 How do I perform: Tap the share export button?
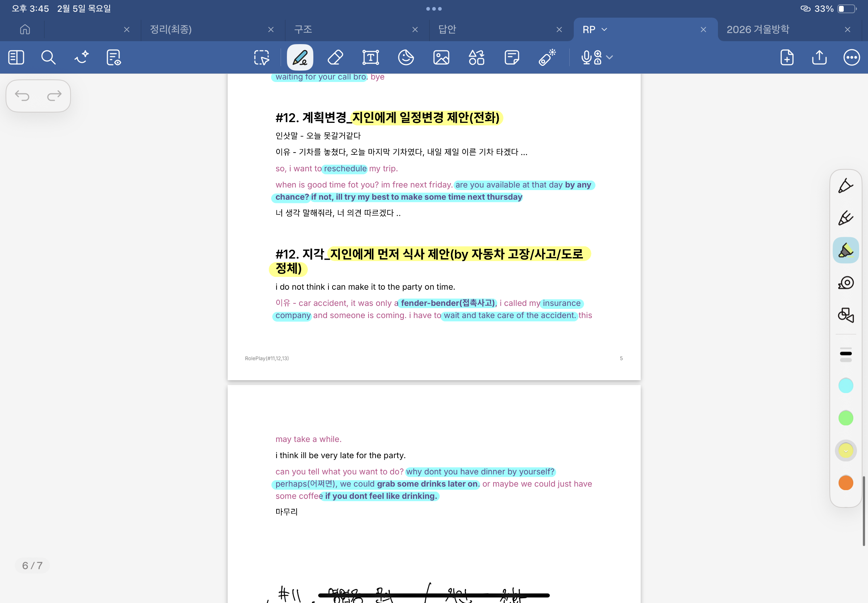pos(819,58)
